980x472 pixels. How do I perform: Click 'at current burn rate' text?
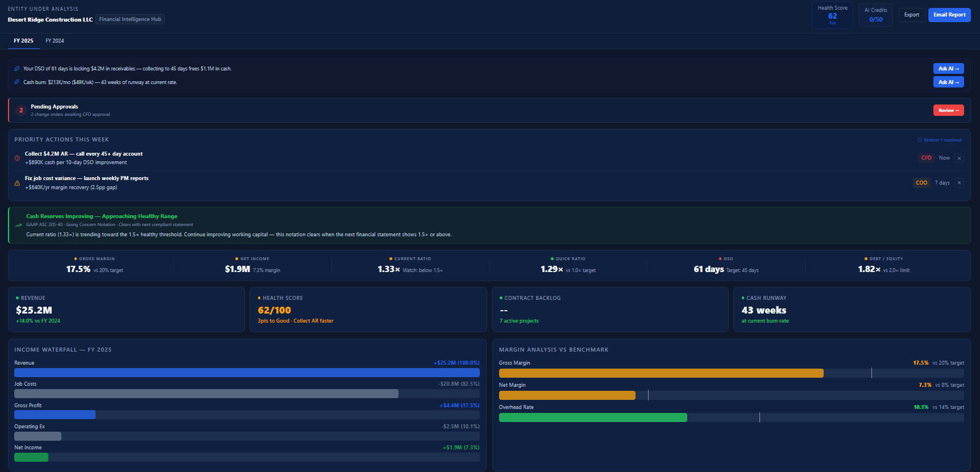[765, 321]
